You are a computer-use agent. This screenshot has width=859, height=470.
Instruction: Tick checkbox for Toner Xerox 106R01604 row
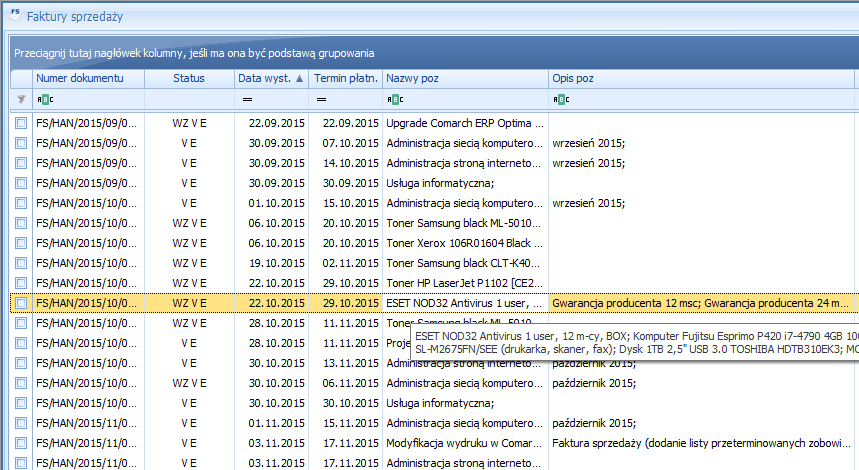[21, 243]
